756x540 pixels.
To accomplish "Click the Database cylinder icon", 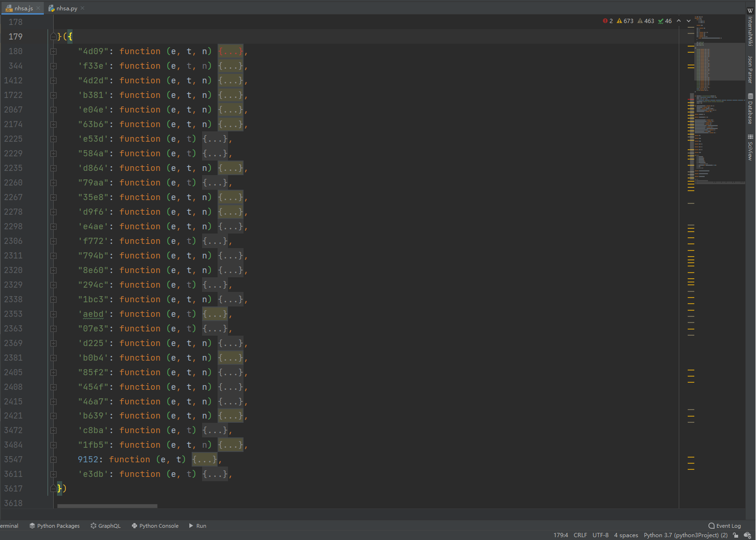I will pos(750,96).
